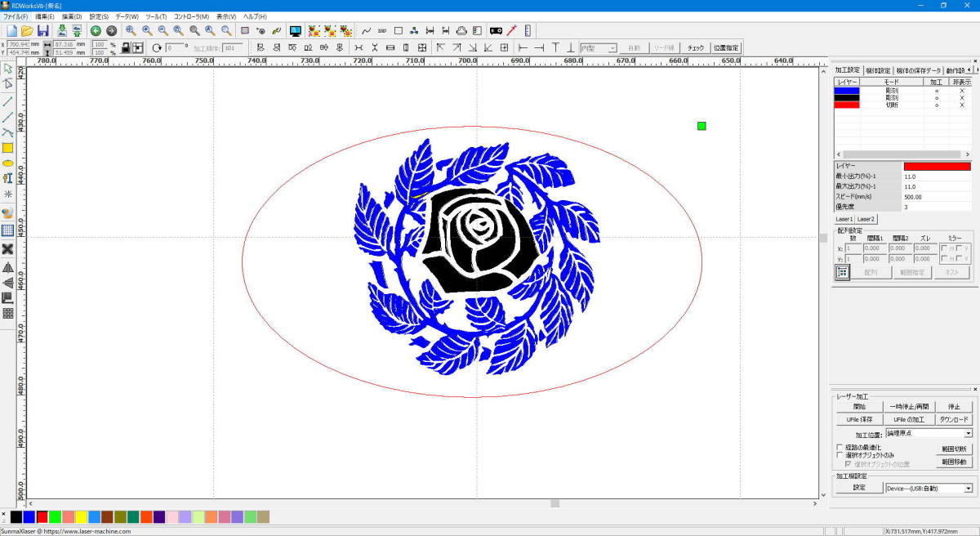Click the gray Redo arrow icon
This screenshot has width=980, height=536.
coord(111,30)
